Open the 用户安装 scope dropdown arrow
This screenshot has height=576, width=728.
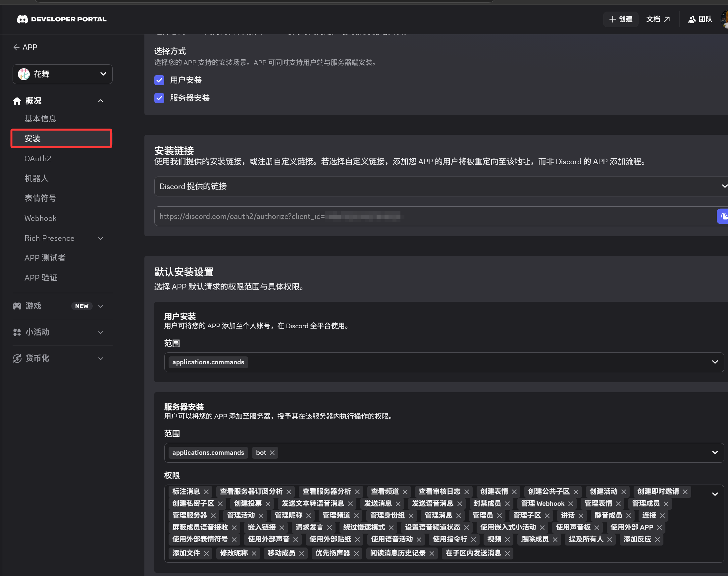[x=715, y=362]
